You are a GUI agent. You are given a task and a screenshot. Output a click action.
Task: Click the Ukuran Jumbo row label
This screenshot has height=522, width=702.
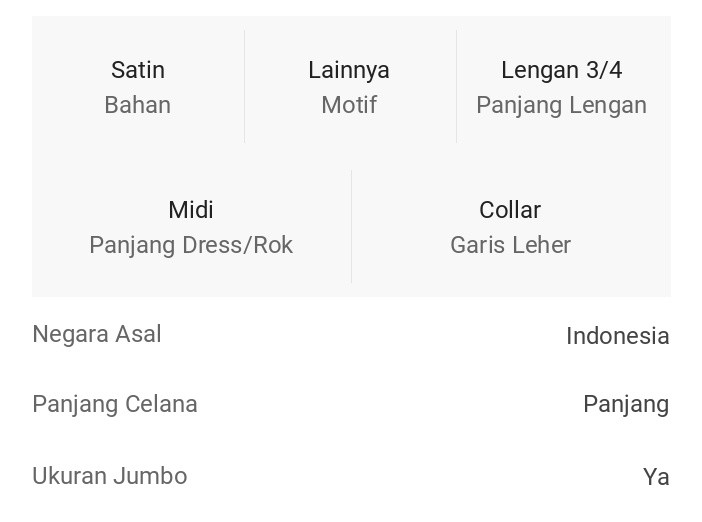coord(110,476)
